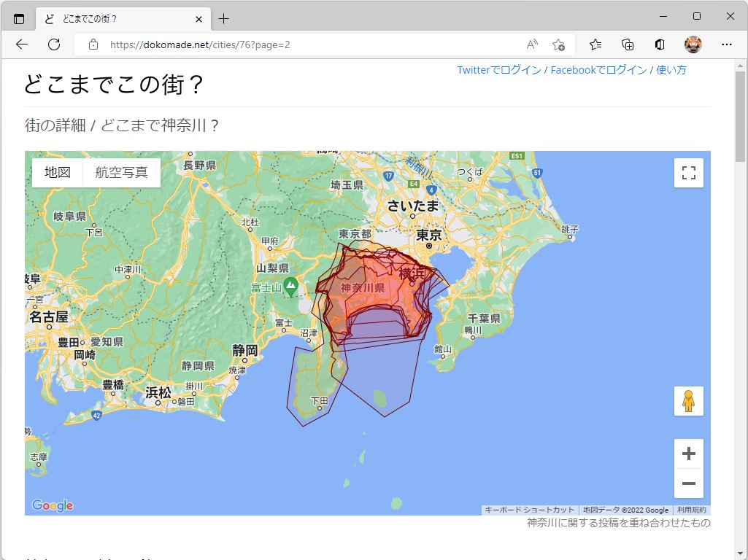Open fullscreen view of the map

coord(688,173)
